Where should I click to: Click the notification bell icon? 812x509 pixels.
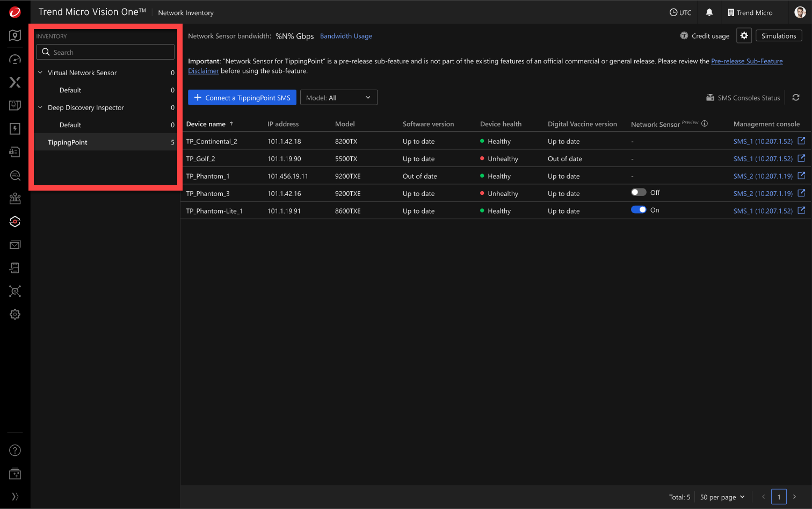coord(709,12)
